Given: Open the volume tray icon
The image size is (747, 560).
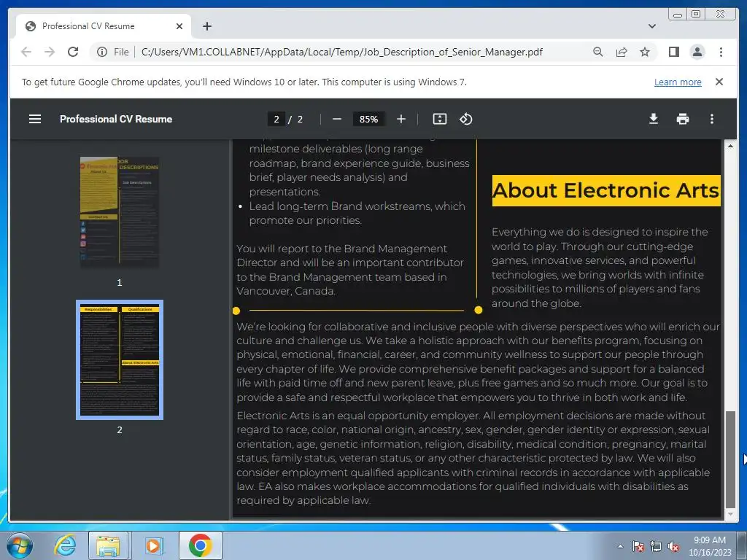Looking at the screenshot, I should [x=673, y=546].
